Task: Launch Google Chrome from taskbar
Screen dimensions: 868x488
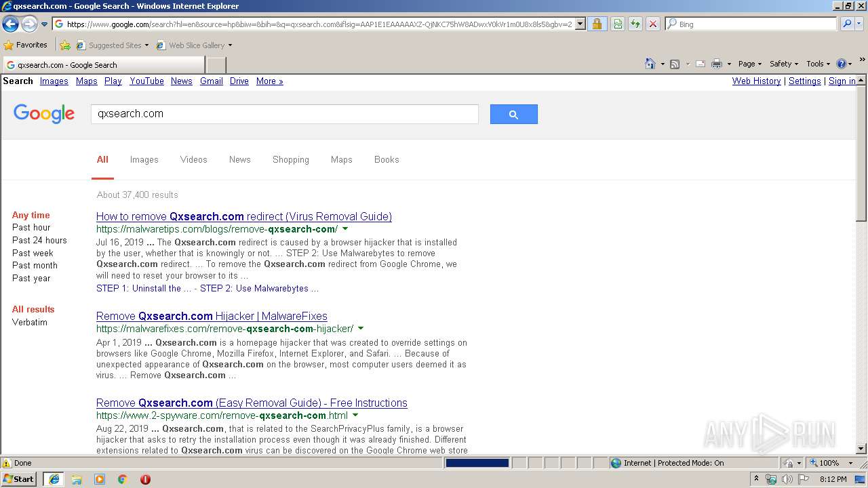Action: click(123, 479)
